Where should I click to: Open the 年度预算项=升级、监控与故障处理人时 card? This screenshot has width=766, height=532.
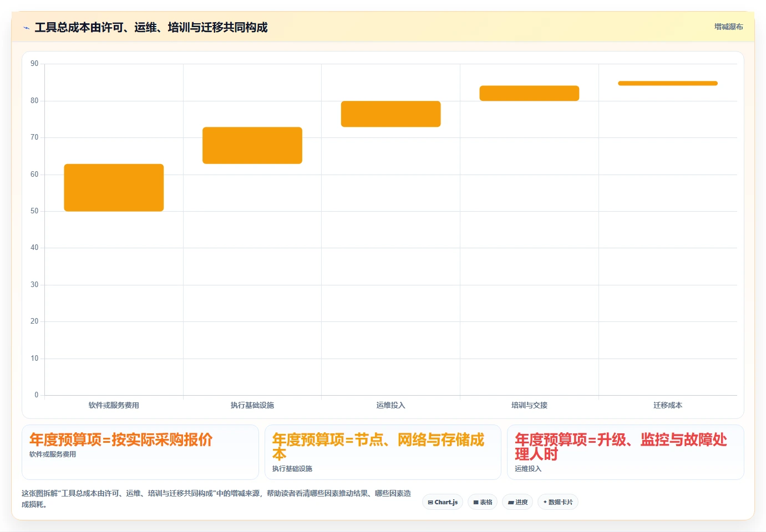pyautogui.click(x=625, y=452)
